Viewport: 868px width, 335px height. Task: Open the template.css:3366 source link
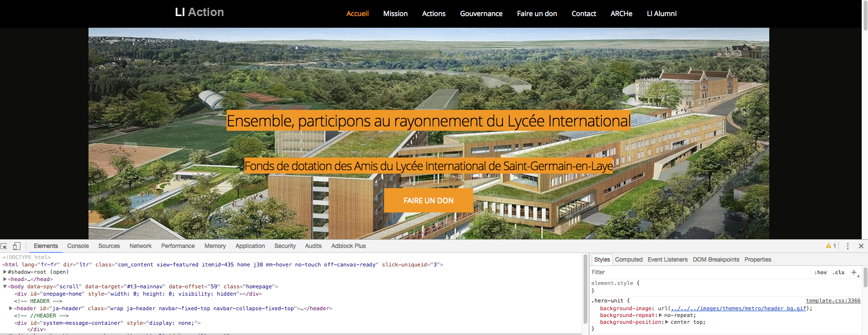coord(833,300)
